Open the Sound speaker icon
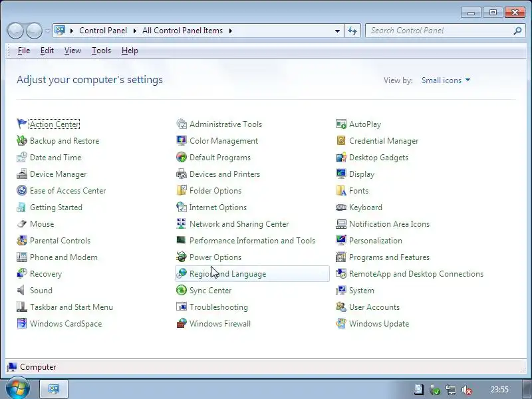 click(x=22, y=290)
